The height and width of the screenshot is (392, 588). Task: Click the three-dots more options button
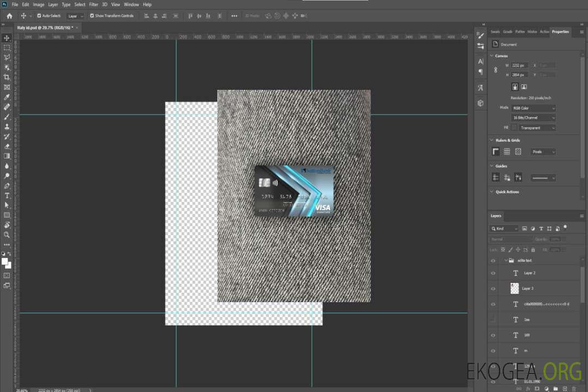(x=234, y=16)
